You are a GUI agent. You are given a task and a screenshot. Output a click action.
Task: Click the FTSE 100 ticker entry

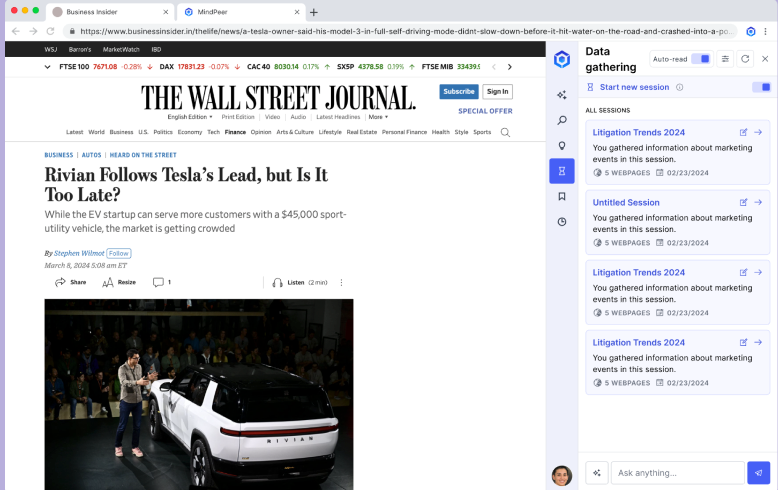(105, 67)
